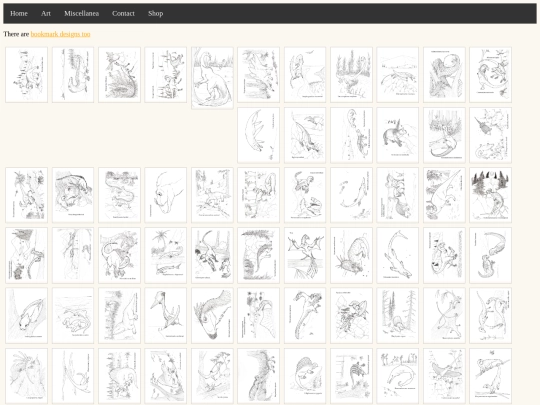Open the sparse thumbnail of a slender swimming fish
This screenshot has height=405, width=540.
pyautogui.click(x=351, y=195)
